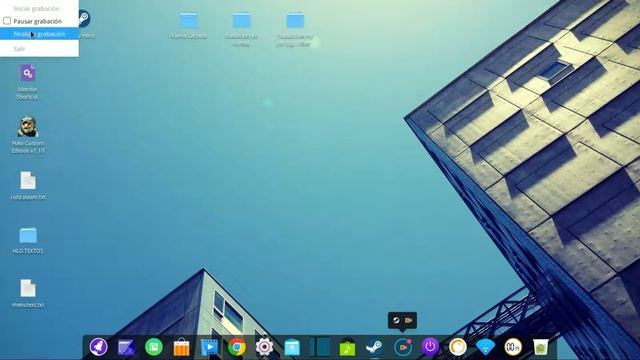Image resolution: width=640 pixels, height=360 pixels.
Task: Click the Steam icon in tray popup
Action: 396,320
